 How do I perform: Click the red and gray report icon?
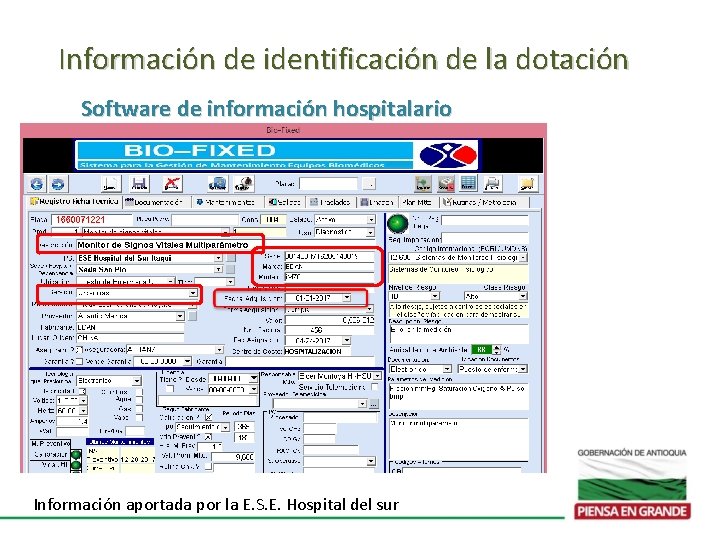pyautogui.click(x=445, y=184)
